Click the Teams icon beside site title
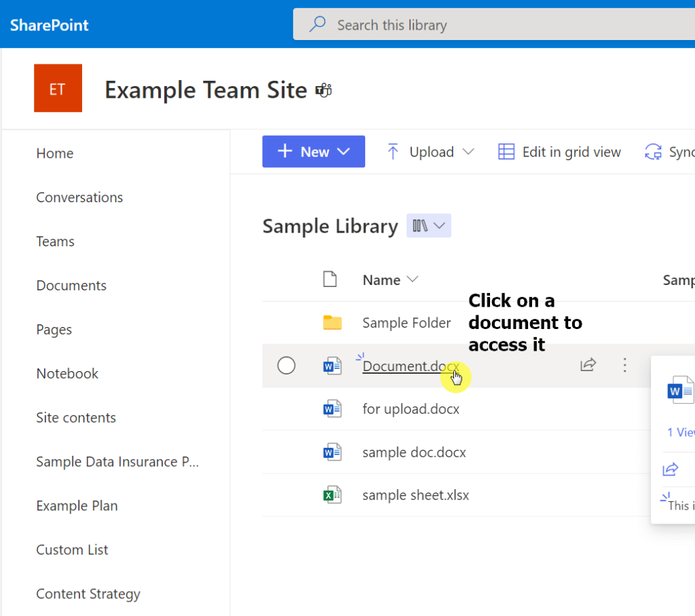This screenshot has height=616, width=695. click(324, 90)
